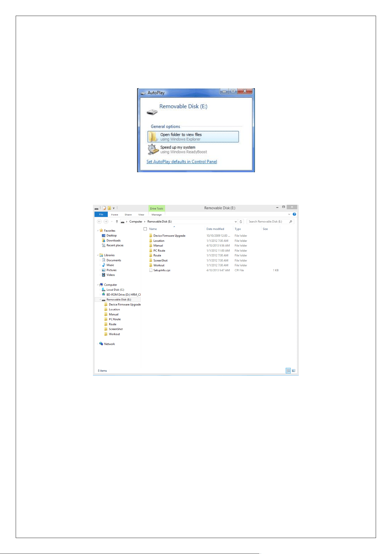Switch to Large icons view in status bar
Viewport: 392px width, 554px height.
[x=293, y=371]
